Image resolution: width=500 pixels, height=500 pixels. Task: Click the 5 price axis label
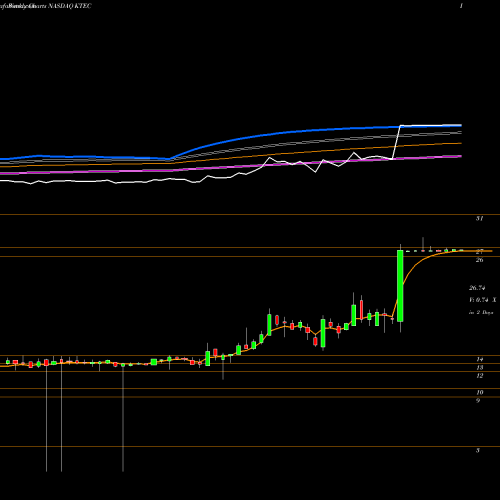pyautogui.click(x=478, y=450)
